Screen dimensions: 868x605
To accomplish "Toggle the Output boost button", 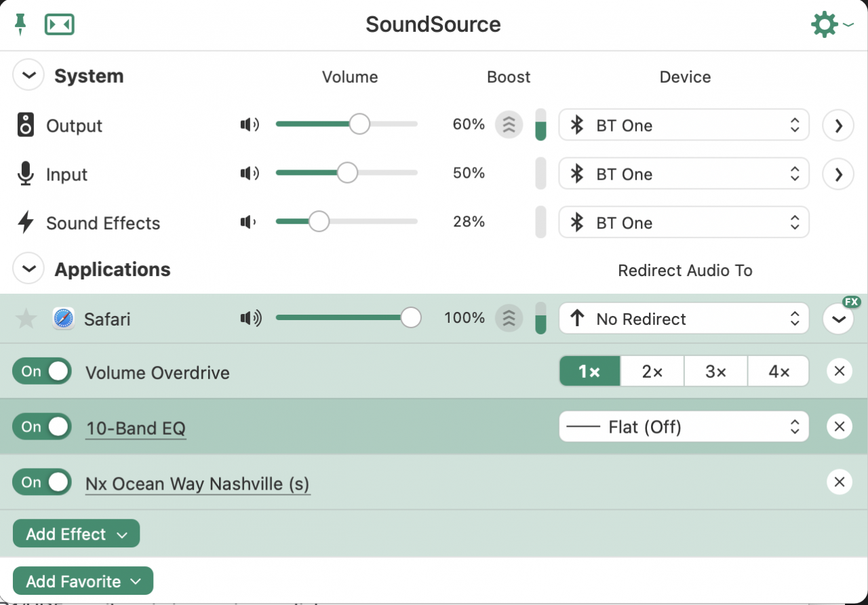I will click(509, 125).
